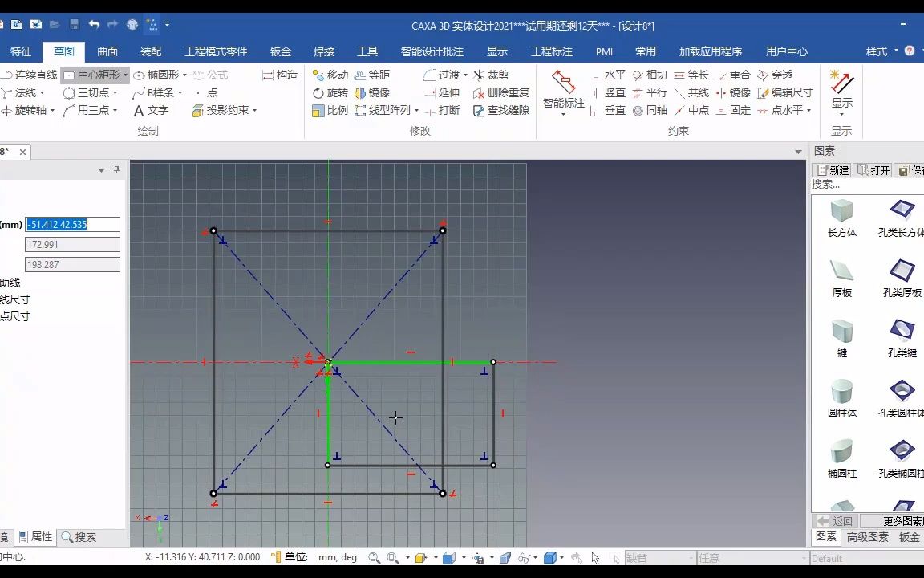The image size is (924, 578).
Task: Click the coordinate input field showing -51.412
Action: click(x=72, y=224)
